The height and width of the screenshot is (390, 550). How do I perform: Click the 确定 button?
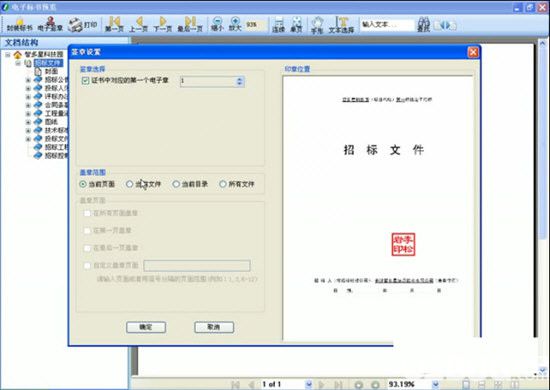pos(146,327)
